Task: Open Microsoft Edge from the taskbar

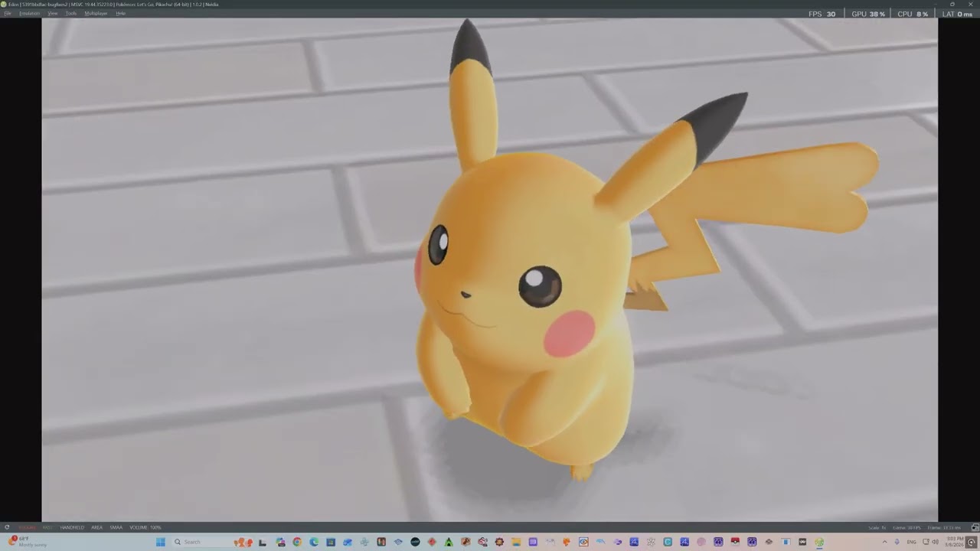Action: pos(314,542)
